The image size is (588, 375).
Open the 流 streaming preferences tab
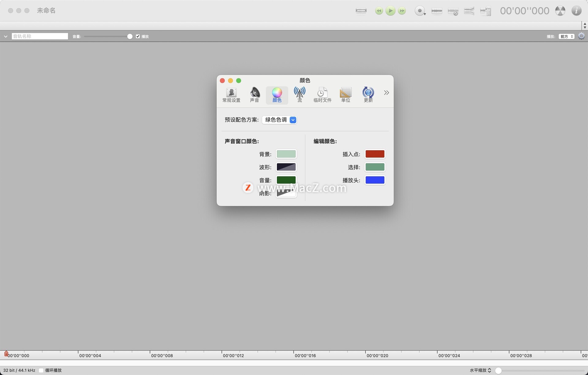coord(300,95)
